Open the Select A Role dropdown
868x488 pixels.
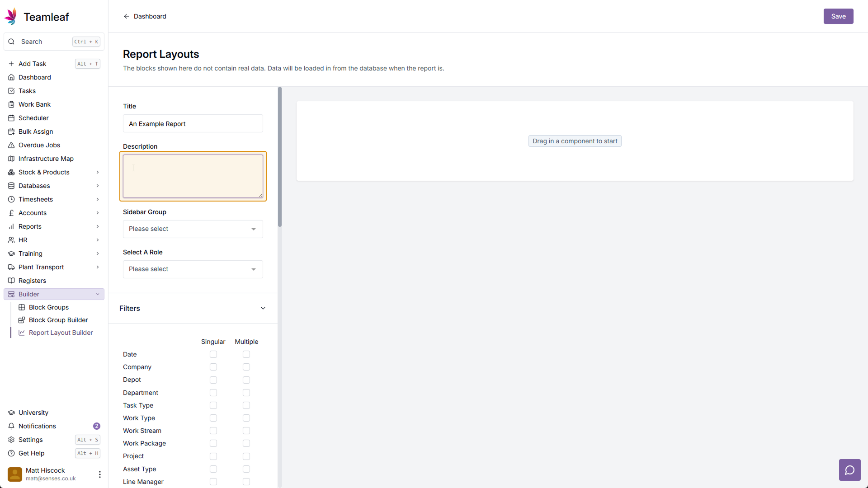193,269
